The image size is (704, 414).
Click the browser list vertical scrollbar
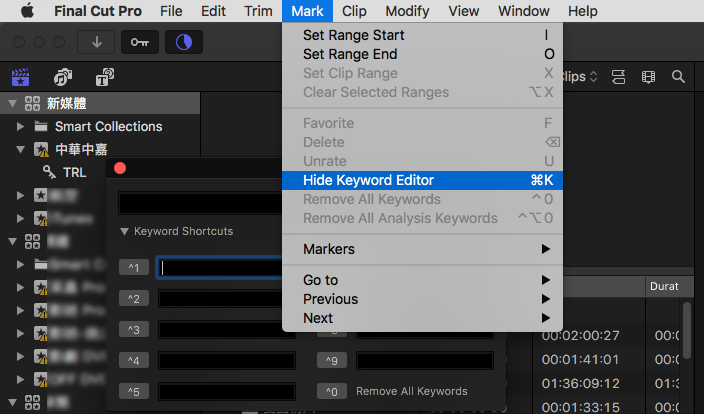687,331
